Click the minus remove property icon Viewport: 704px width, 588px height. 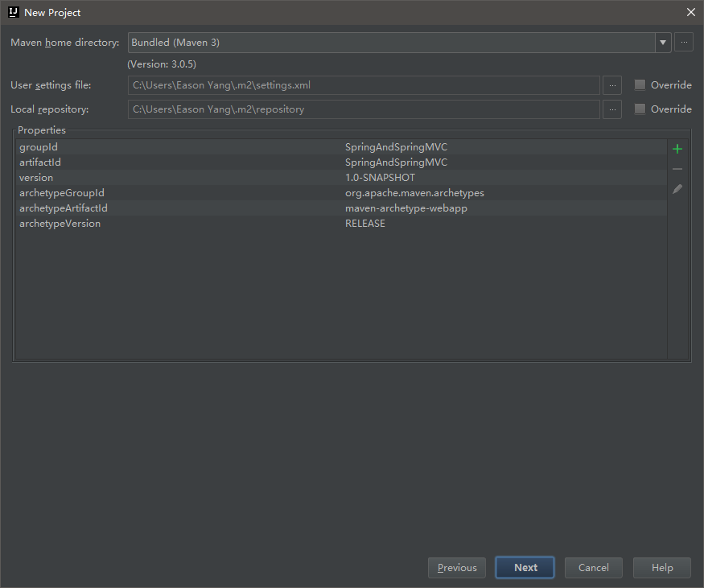tap(677, 169)
